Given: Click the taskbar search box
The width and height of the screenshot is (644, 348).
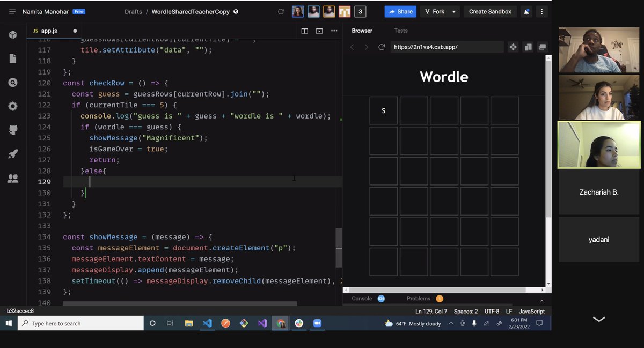Looking at the screenshot, I should click(80, 323).
